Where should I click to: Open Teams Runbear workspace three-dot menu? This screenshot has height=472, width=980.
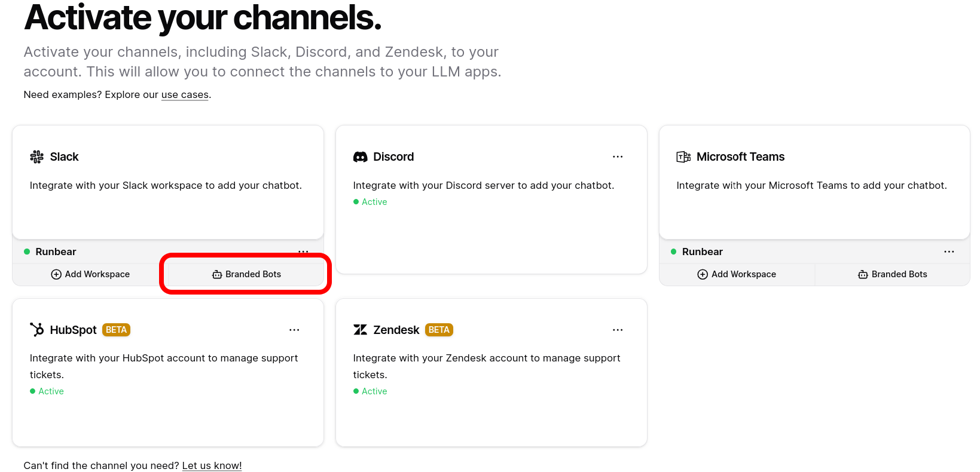click(949, 252)
